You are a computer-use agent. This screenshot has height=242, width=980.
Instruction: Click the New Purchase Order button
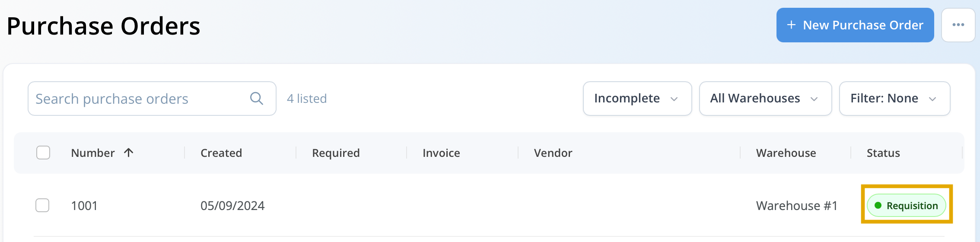click(x=855, y=25)
